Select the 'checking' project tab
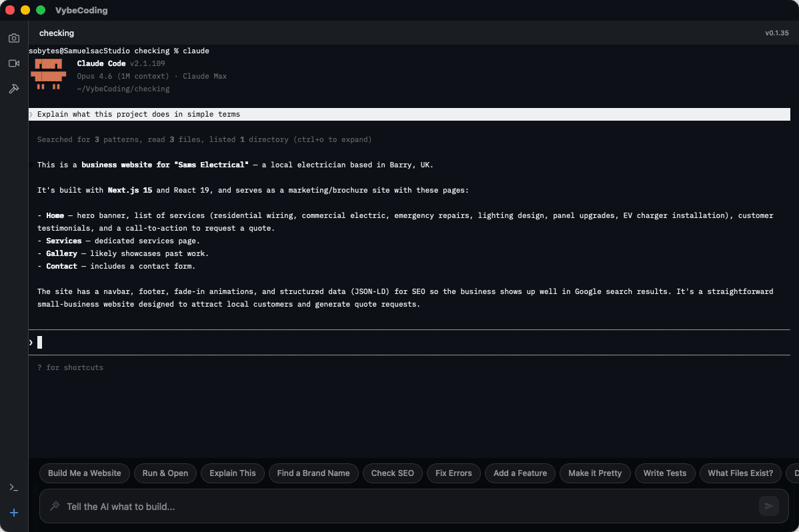Screen dimensions: 799x532 tap(57, 33)
